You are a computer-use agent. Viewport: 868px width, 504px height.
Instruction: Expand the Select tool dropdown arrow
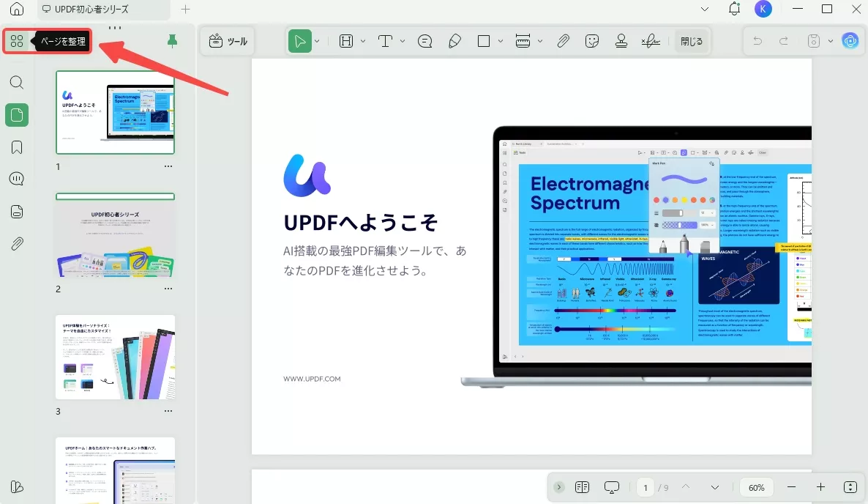[318, 41]
